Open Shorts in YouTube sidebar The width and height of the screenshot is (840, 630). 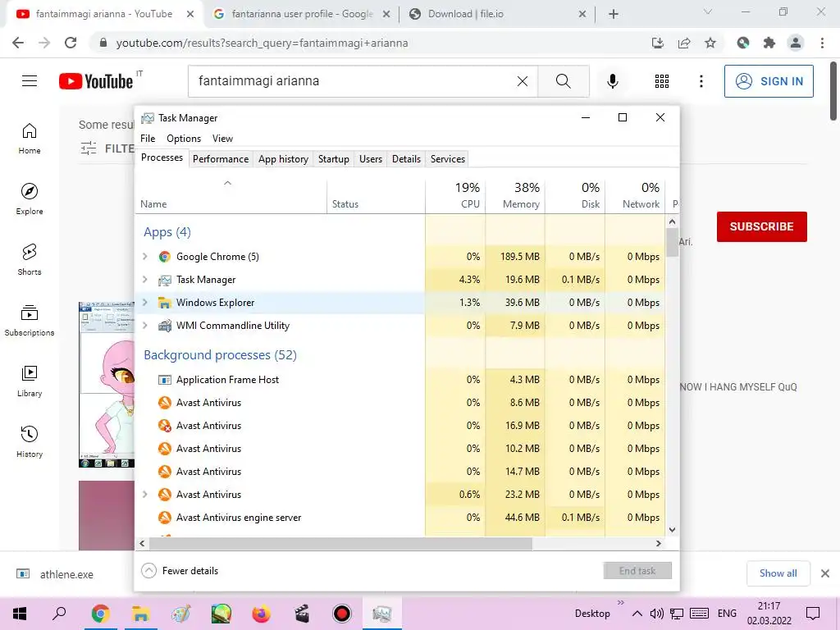30,259
